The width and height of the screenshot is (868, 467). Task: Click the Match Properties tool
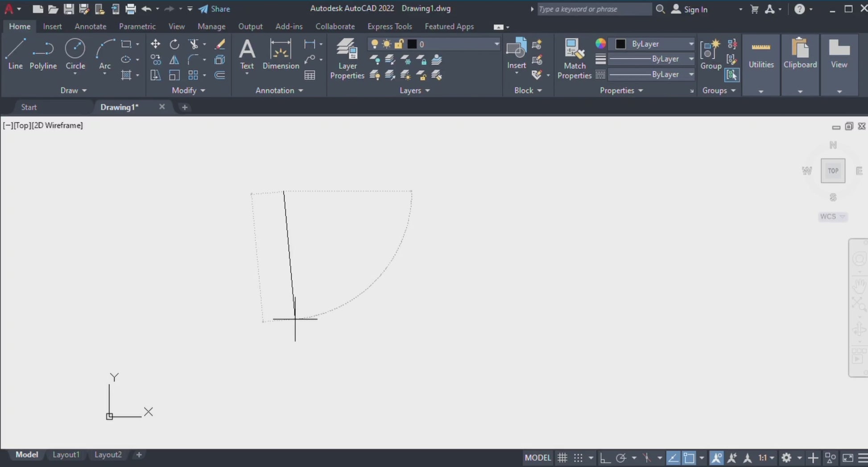point(574,58)
